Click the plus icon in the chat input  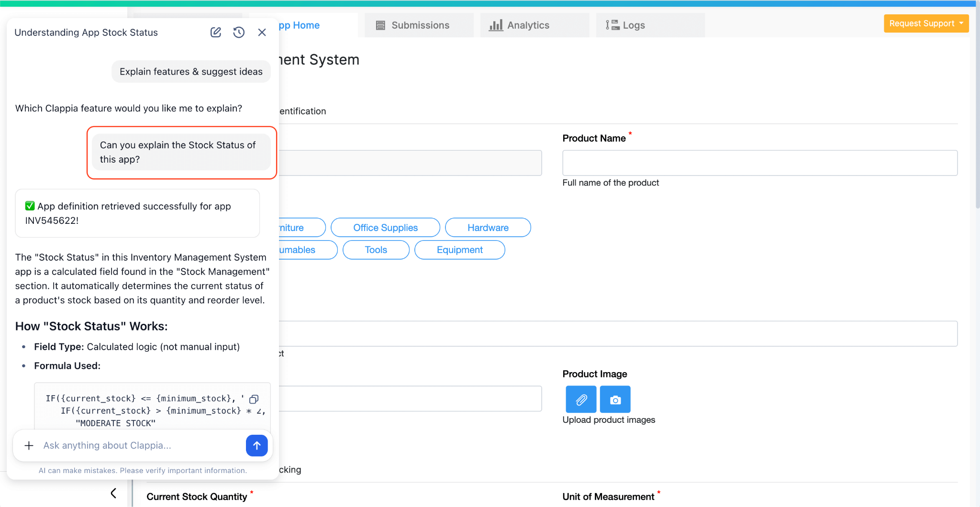point(29,445)
